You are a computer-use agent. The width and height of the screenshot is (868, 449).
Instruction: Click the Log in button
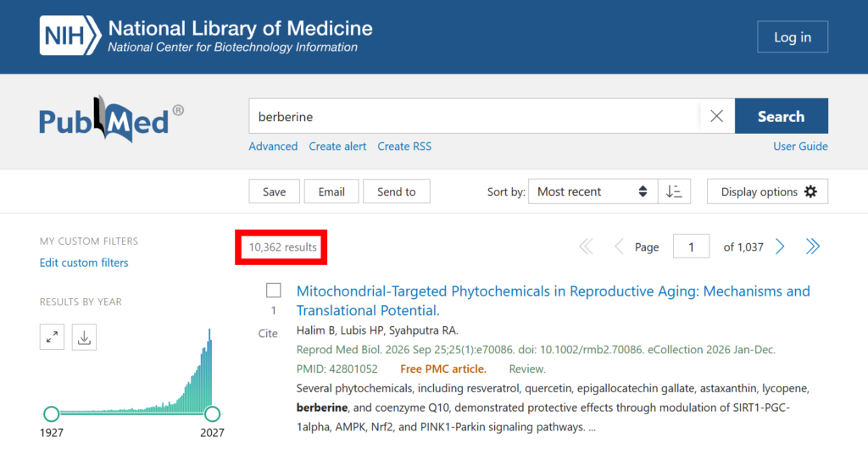[x=793, y=36]
